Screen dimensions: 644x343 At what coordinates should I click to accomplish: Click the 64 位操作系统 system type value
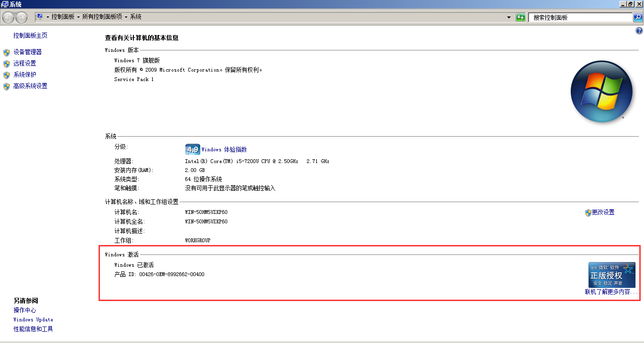pos(204,179)
